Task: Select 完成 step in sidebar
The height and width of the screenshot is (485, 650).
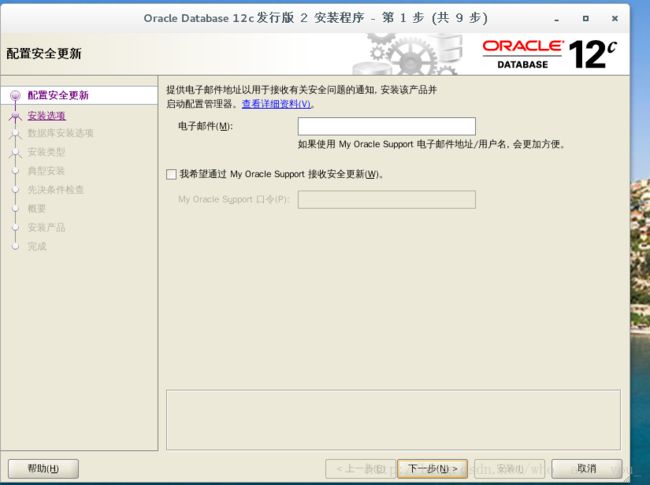Action: pos(36,247)
